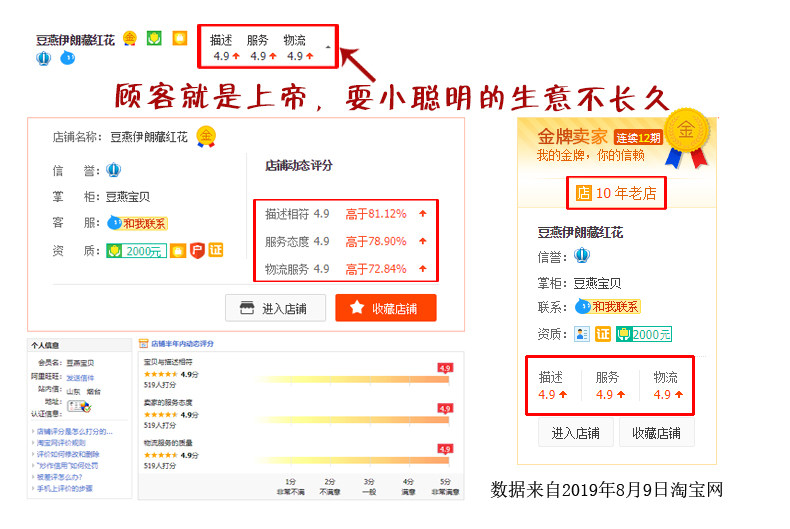Click 豆燕宝贝 in center card 掌柜 row
Viewport: 790px width, 529px height.
coord(128,197)
